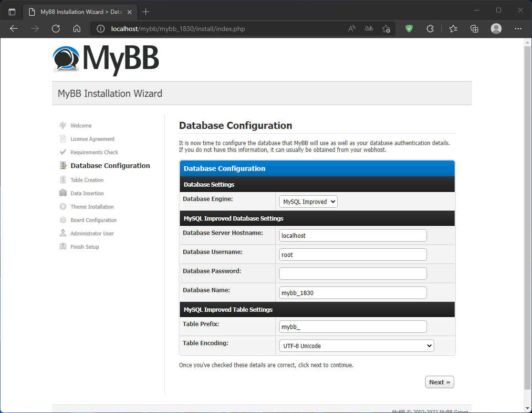Click the Requirements Check checkmark icon

tap(63, 152)
